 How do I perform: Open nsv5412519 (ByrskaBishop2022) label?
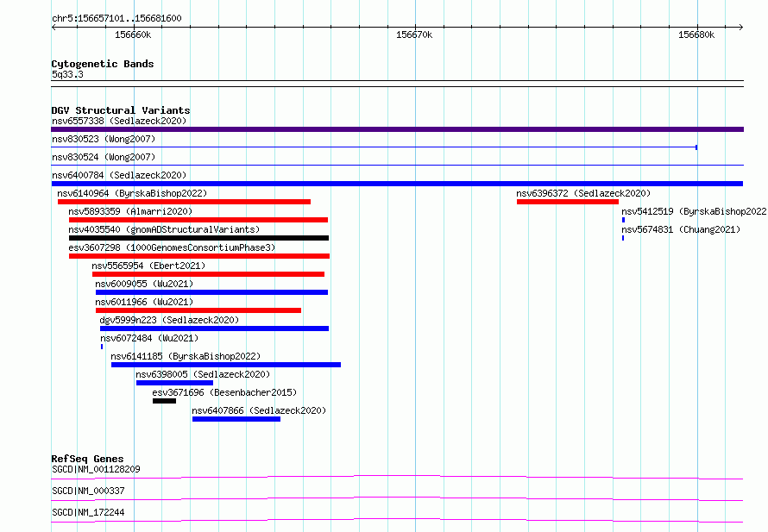click(x=694, y=211)
